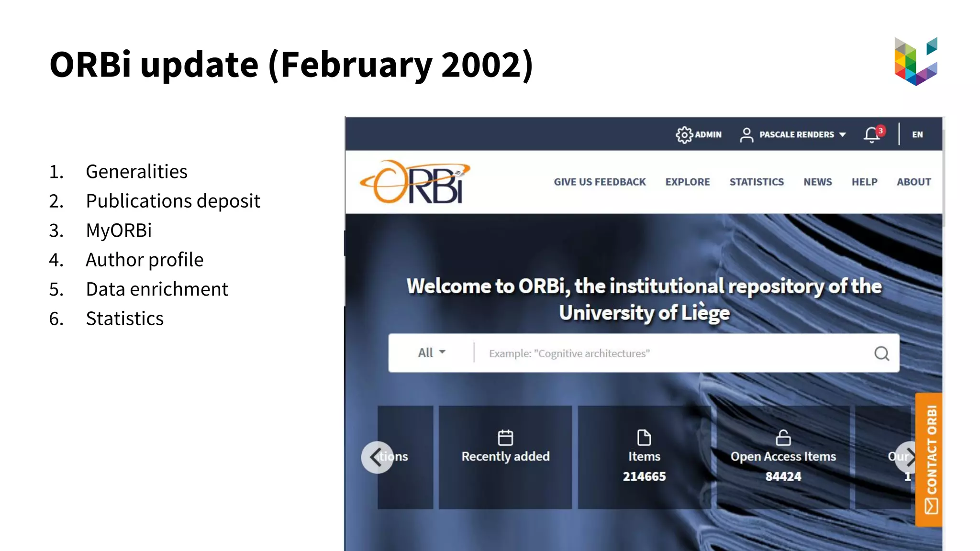Click the Open Access Items 84424 tile

(x=783, y=457)
